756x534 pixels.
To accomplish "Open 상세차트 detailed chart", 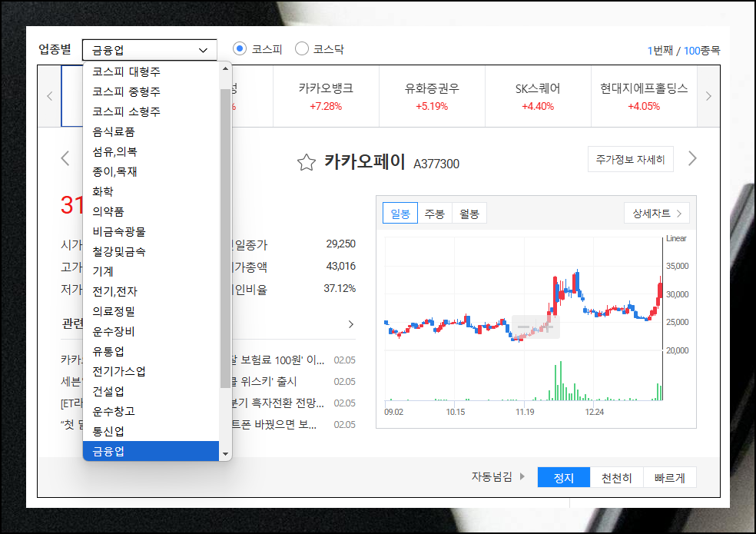I will pos(657,213).
